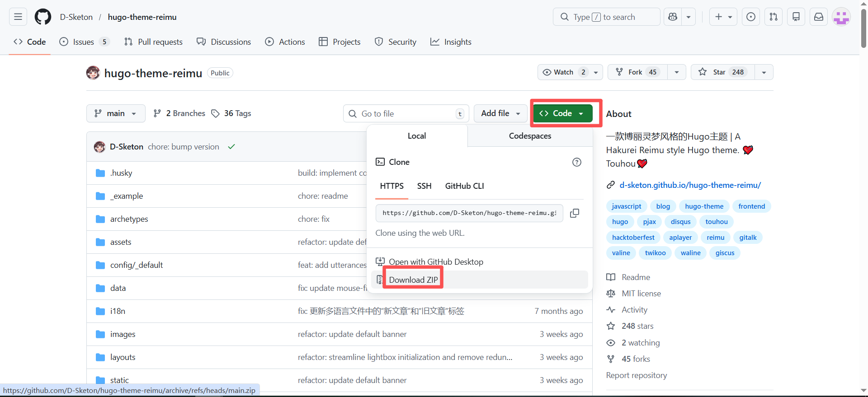Click the Clone help question mark icon
Image resolution: width=868 pixels, height=397 pixels.
577,162
